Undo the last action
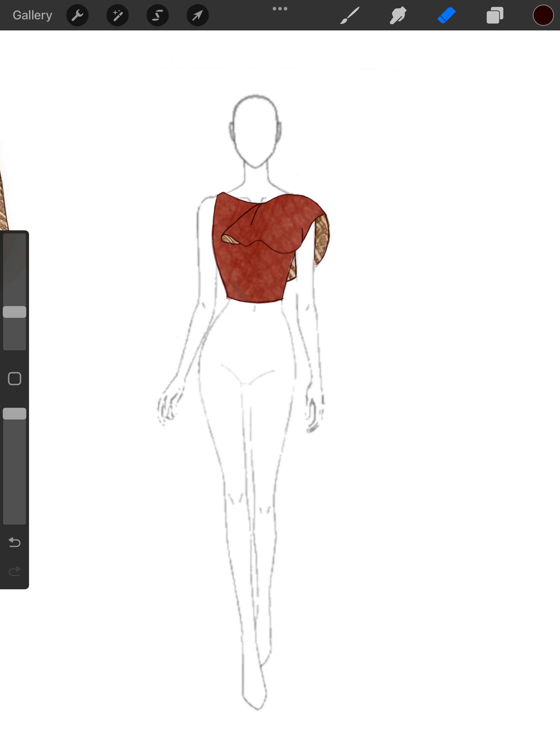The height and width of the screenshot is (747, 560). [x=15, y=542]
